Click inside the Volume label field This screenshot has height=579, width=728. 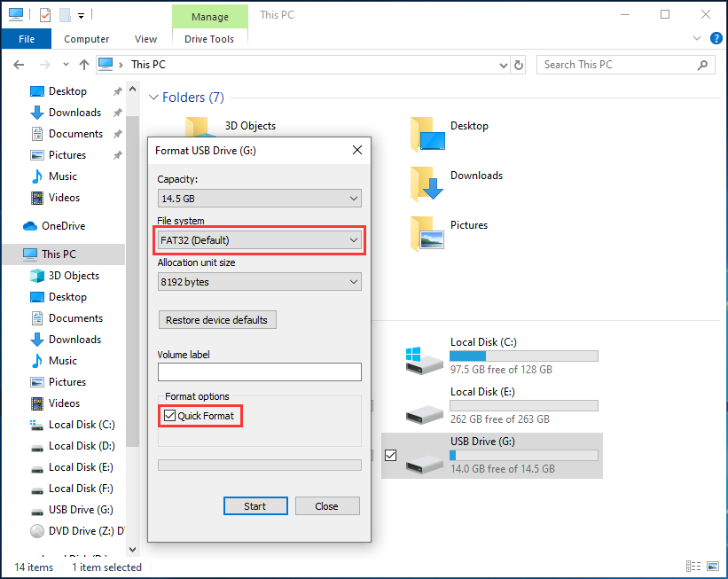(259, 372)
